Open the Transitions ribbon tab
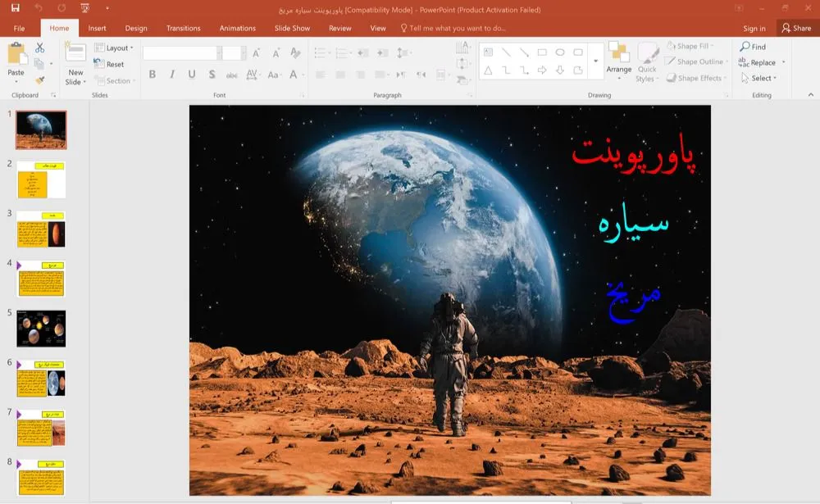Screen dimensions: 820x504 point(183,28)
